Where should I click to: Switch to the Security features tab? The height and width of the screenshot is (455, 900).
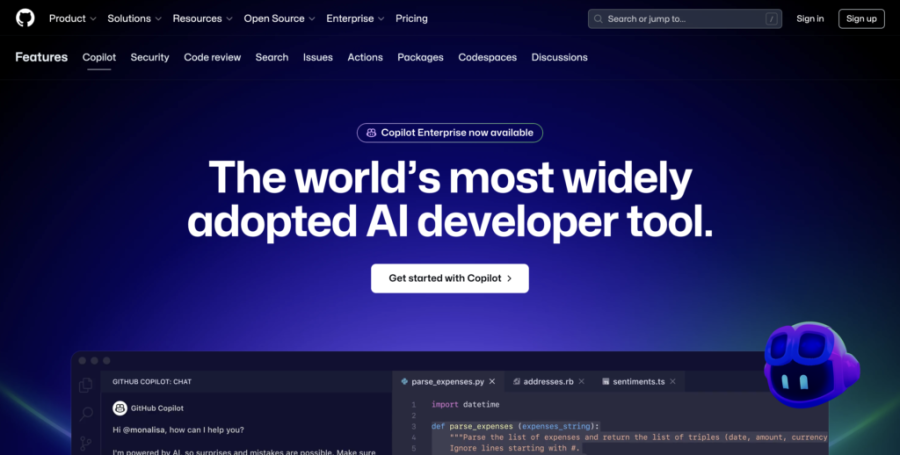click(x=150, y=57)
